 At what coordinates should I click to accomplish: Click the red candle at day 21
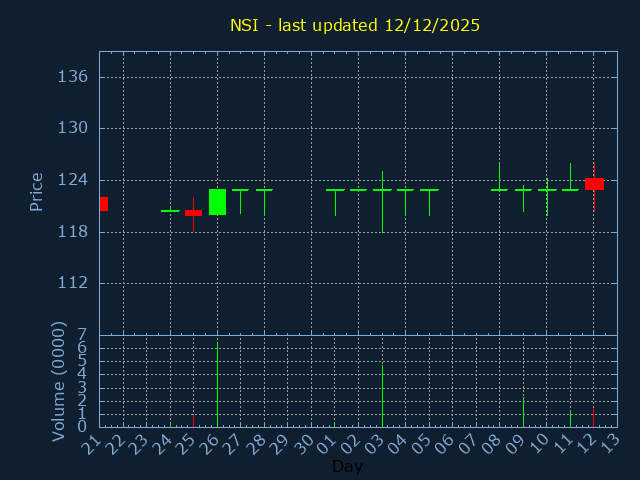click(x=103, y=204)
